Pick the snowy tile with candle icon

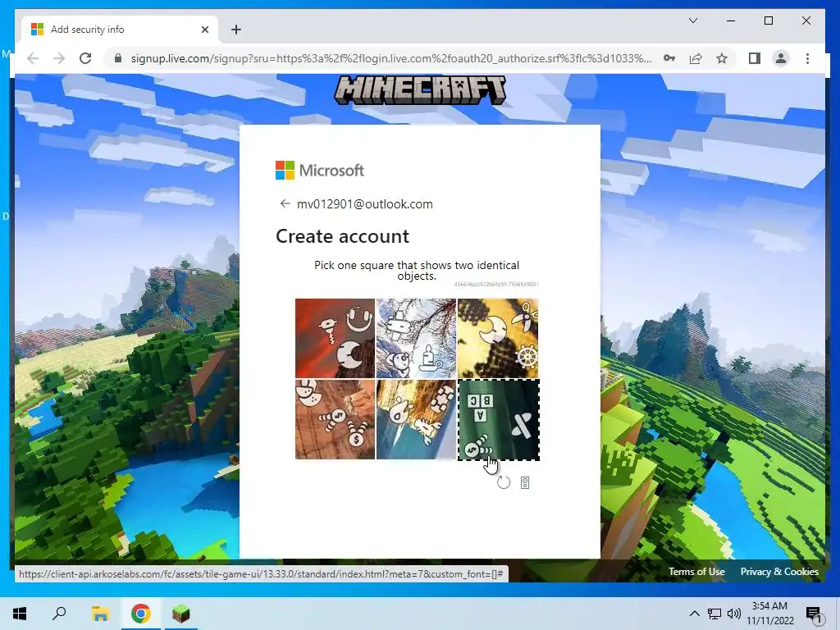(x=416, y=338)
